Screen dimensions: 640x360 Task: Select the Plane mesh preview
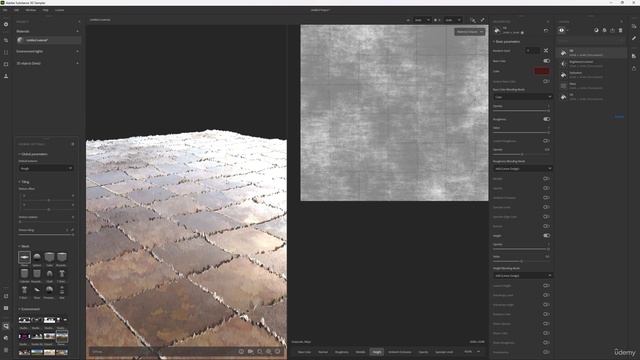click(x=24, y=257)
